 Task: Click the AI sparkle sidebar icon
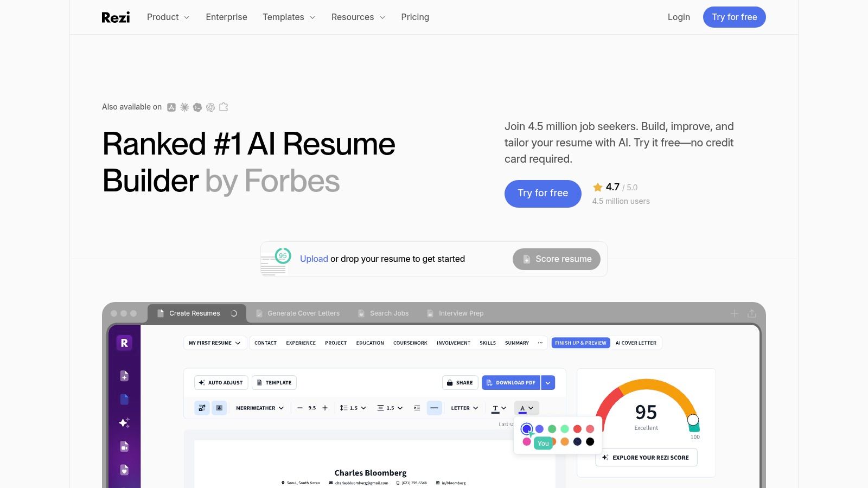(124, 423)
